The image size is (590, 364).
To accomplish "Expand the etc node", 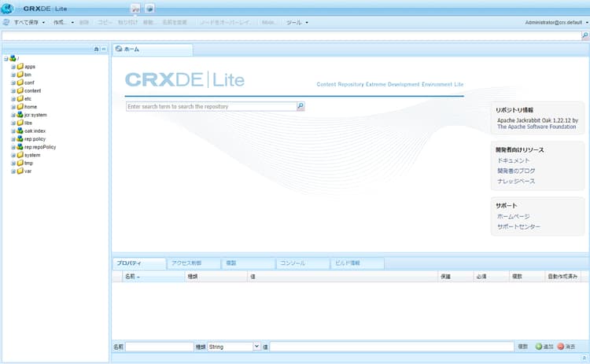I will pos(13,99).
